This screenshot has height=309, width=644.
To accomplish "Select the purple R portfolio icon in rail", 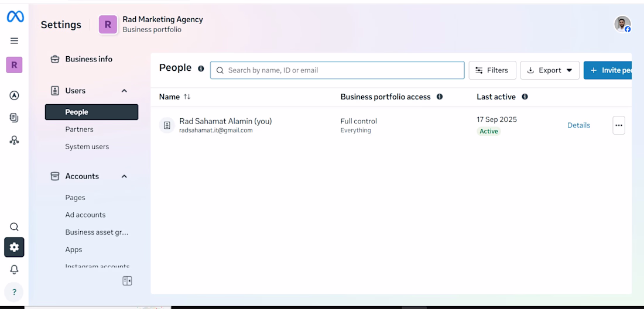I will pyautogui.click(x=15, y=65).
